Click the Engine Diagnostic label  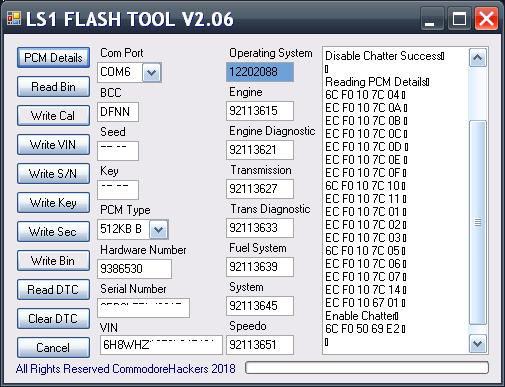coord(272,131)
